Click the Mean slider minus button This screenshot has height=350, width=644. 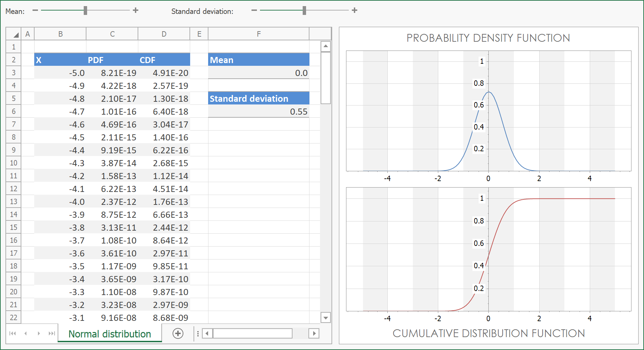35,11
